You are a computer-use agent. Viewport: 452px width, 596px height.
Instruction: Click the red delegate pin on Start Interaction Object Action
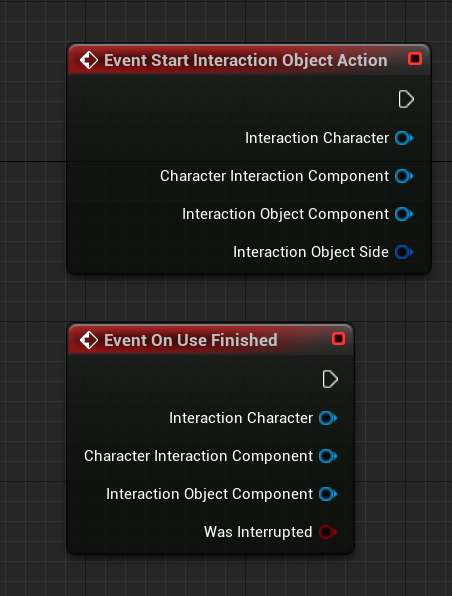coord(415,59)
